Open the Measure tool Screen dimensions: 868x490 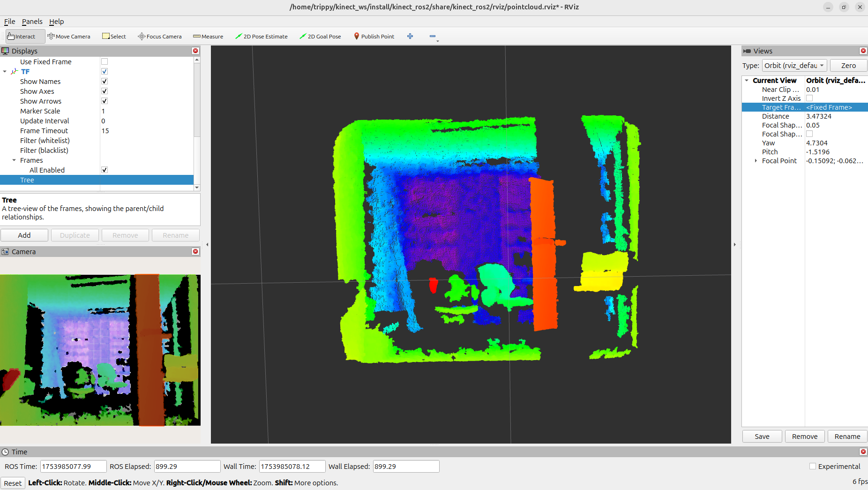point(208,36)
